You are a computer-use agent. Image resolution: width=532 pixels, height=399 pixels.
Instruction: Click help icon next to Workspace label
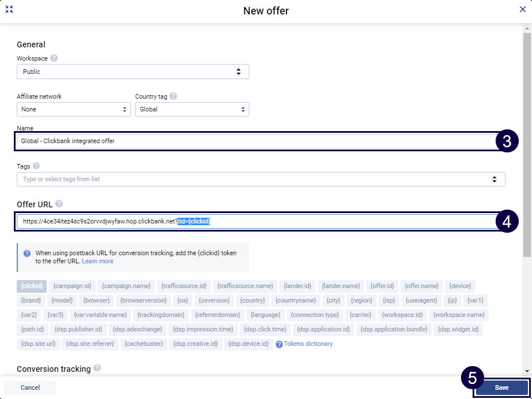tap(54, 58)
